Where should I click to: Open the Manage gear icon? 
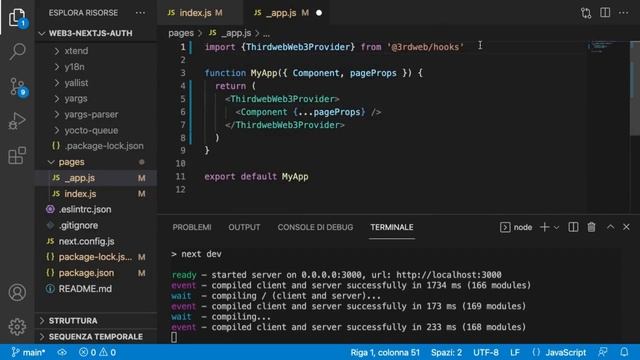(17, 327)
